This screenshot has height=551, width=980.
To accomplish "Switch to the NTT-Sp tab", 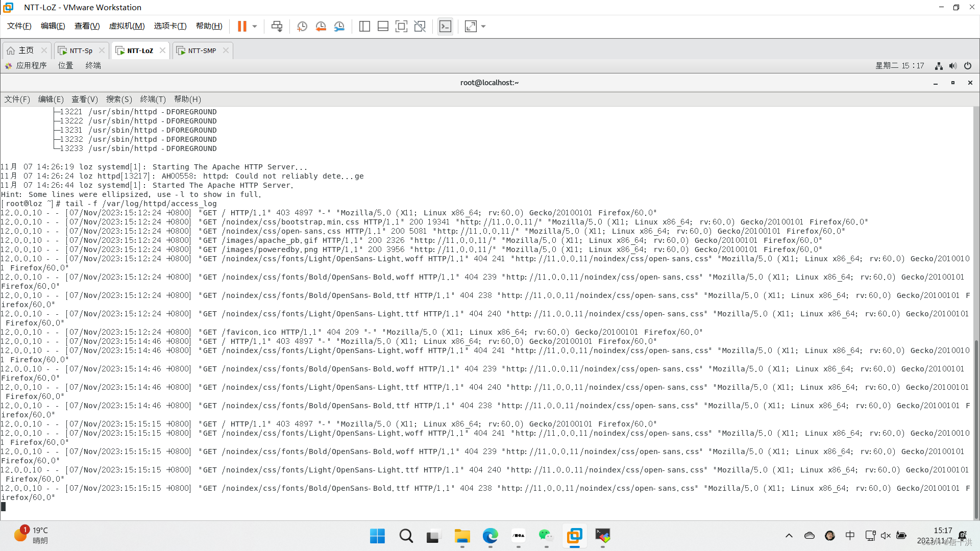I will [x=81, y=51].
